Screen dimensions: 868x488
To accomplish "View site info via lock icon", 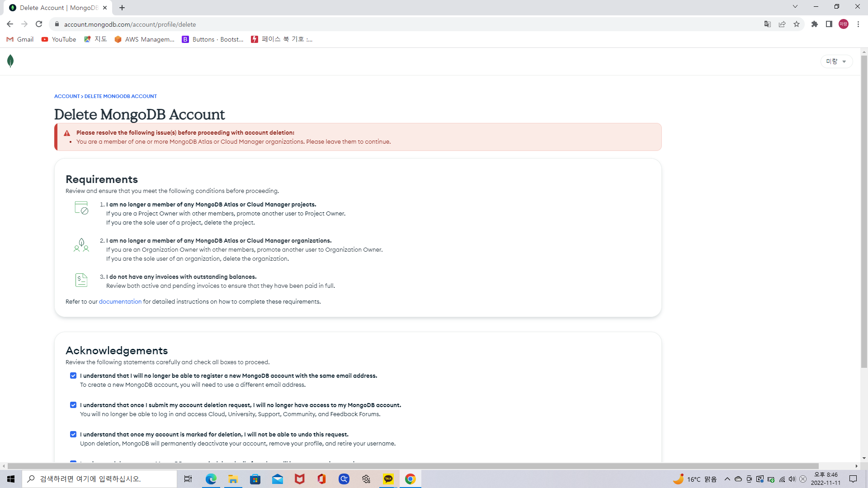I will click(57, 24).
